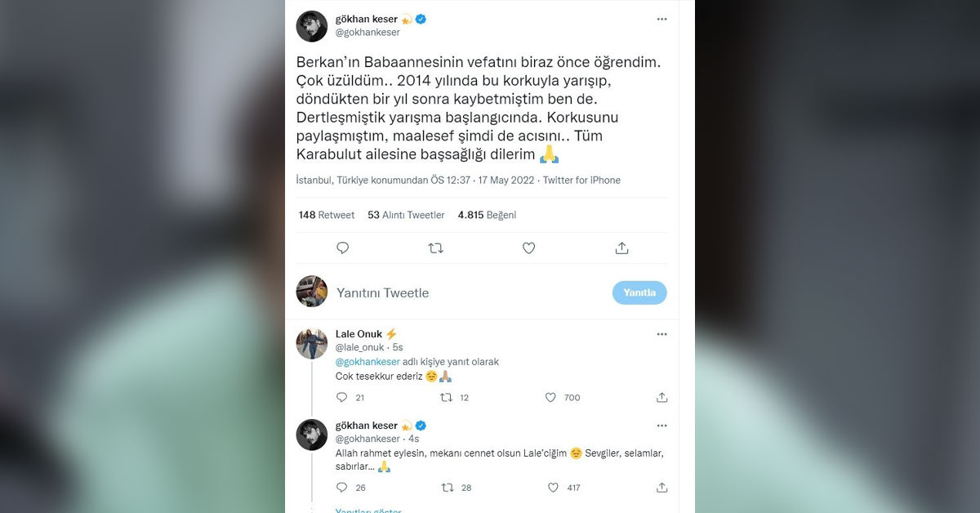View the 53 Alıntı Tweetler list
The image size is (980, 513).
[x=406, y=215]
